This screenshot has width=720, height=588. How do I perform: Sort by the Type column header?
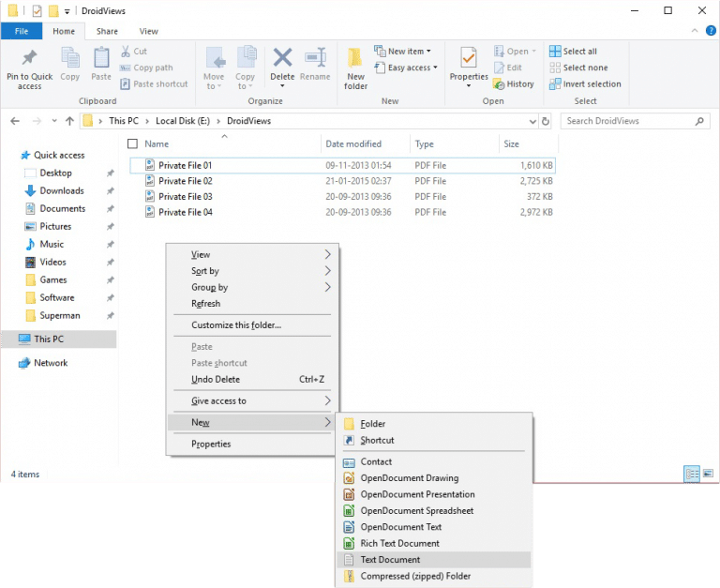click(x=424, y=143)
